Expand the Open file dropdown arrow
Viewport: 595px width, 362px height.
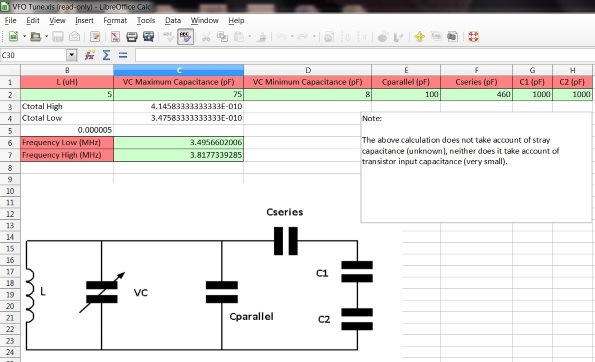tap(46, 36)
